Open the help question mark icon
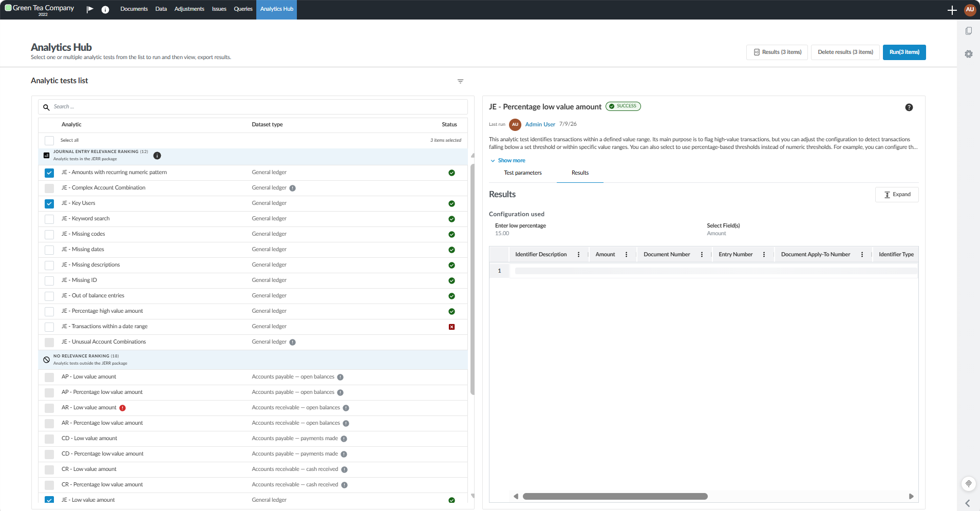The image size is (980, 511). (909, 107)
